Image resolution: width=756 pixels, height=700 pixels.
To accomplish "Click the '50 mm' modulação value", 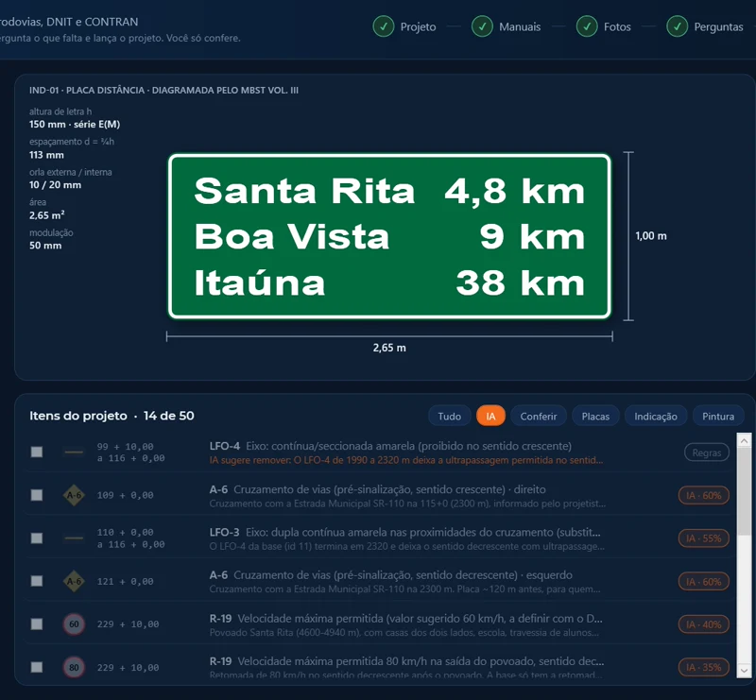I will click(45, 246).
